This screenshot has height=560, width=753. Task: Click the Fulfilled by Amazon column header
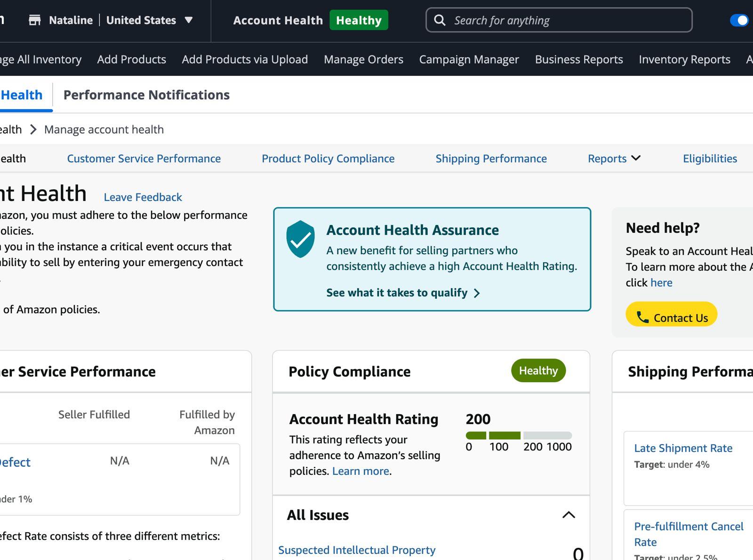pyautogui.click(x=207, y=422)
